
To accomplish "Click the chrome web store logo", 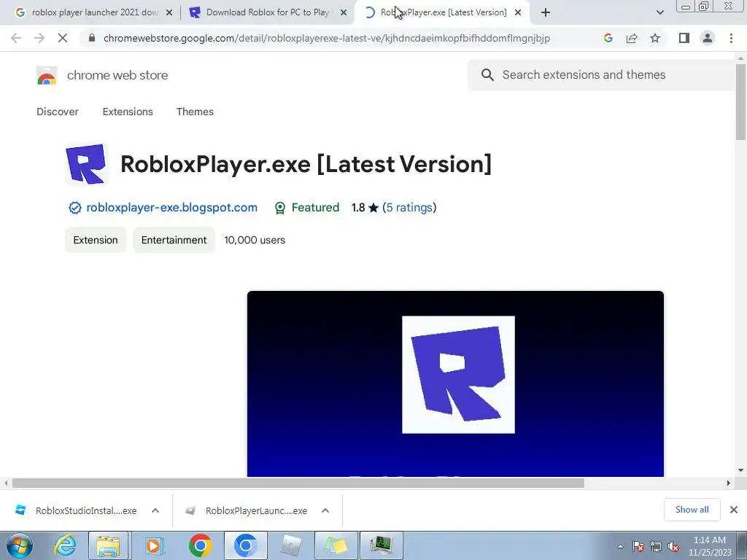I will pos(47,75).
